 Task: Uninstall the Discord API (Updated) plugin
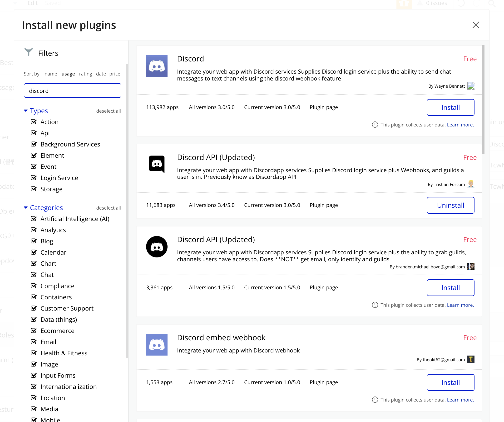point(450,205)
